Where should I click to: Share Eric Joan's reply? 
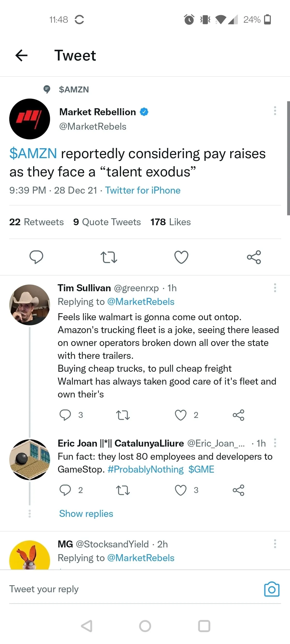[x=238, y=490]
